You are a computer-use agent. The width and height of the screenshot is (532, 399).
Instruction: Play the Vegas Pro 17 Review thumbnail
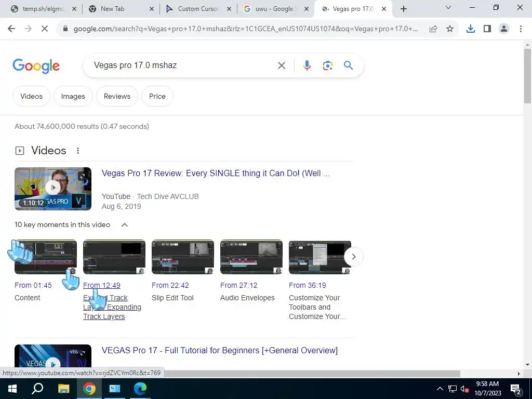pyautogui.click(x=53, y=189)
